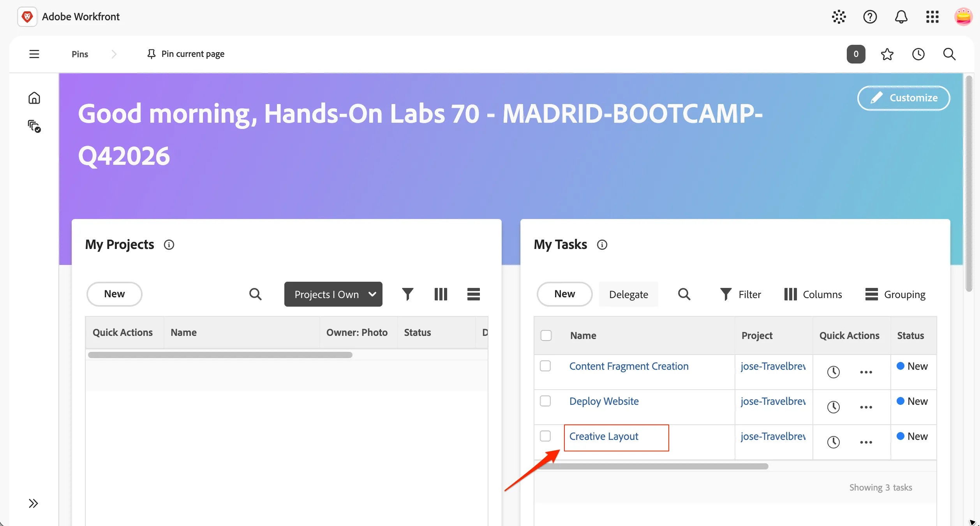Check the Creative Layout task checkbox
Image resolution: width=980 pixels, height=526 pixels.
pos(545,436)
